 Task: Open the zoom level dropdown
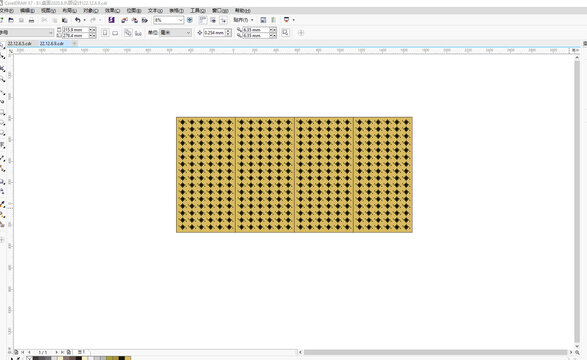click(x=181, y=20)
